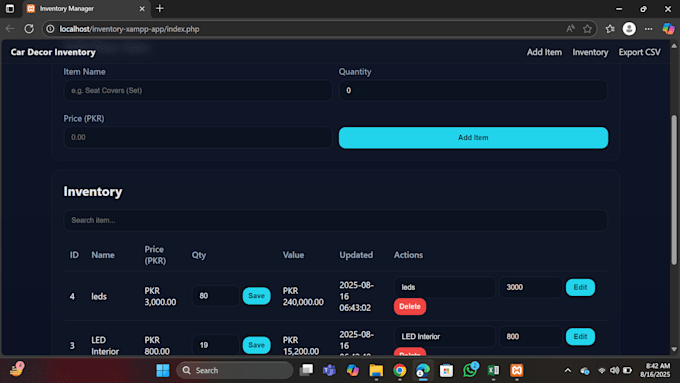Open Wi-Fi network settings in tray
680x383 pixels.
(602, 370)
